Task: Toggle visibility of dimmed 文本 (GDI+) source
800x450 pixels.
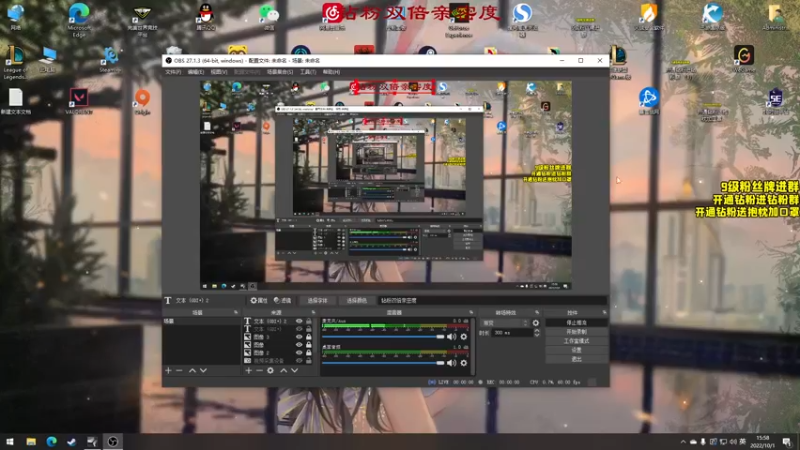Action: pos(299,329)
